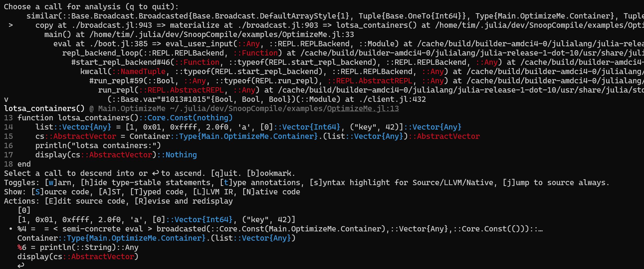Click the 'v' scroll-down indicator
This screenshot has width=644, height=269.
[x=6, y=100]
